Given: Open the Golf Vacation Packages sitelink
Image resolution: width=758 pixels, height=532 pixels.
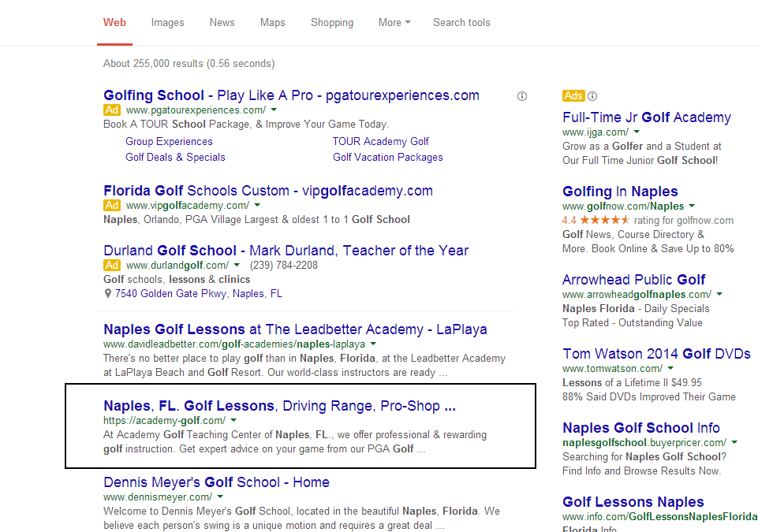Looking at the screenshot, I should pyautogui.click(x=388, y=158).
